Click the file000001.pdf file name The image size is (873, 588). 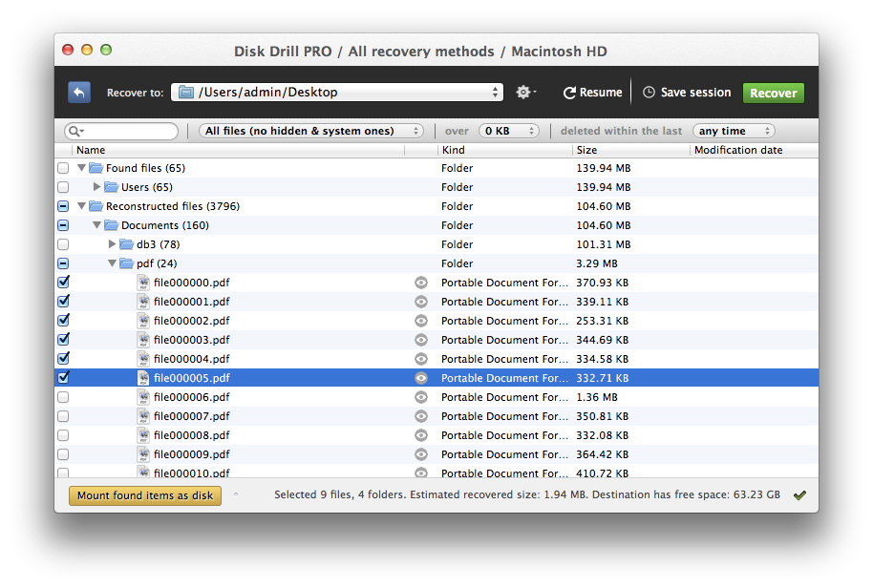(x=192, y=302)
